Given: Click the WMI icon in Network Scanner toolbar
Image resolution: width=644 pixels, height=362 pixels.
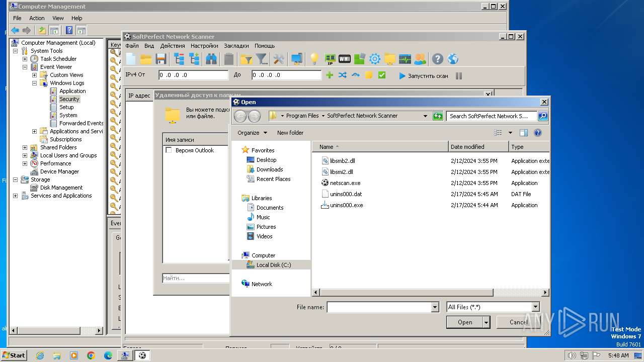Looking at the screenshot, I should 345,59.
